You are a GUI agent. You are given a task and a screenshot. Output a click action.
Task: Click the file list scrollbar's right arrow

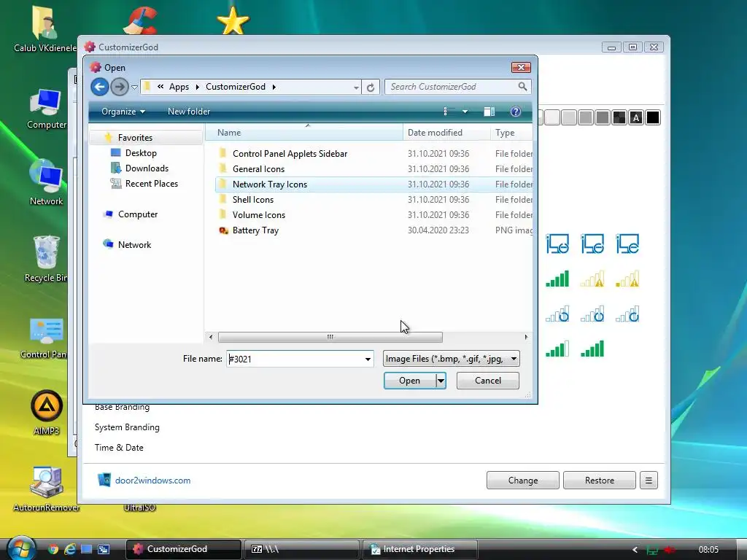526,337
